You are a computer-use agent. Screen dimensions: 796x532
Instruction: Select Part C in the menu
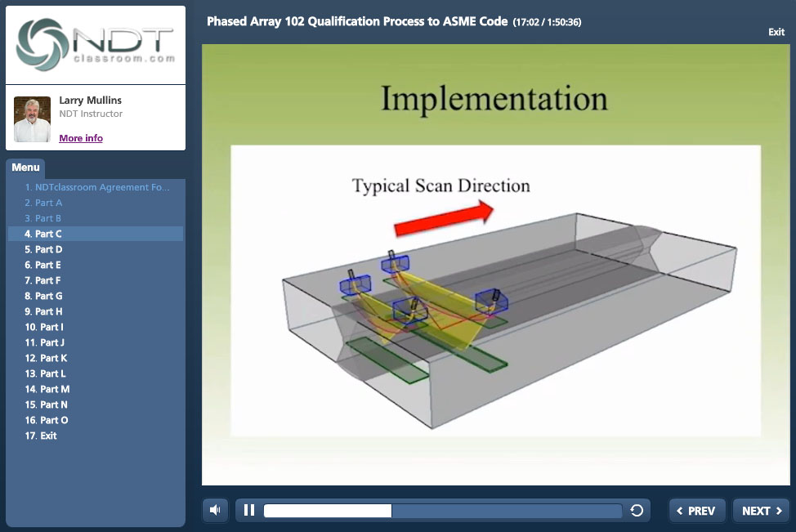96,234
